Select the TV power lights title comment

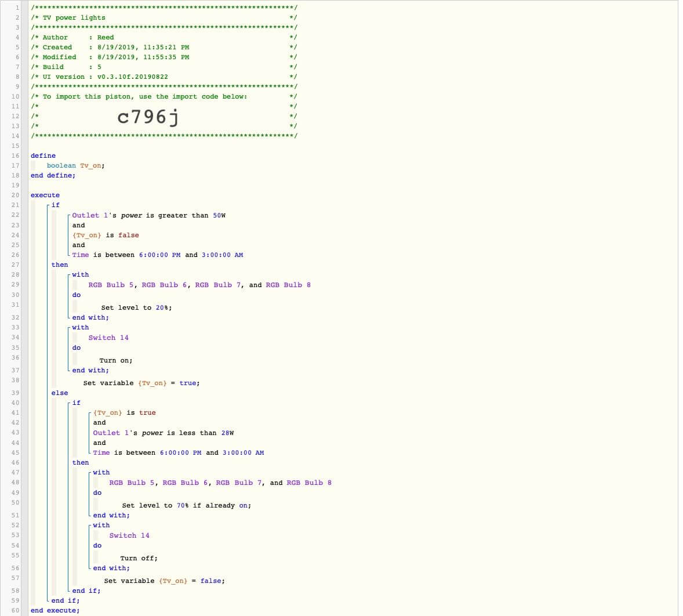pos(74,17)
